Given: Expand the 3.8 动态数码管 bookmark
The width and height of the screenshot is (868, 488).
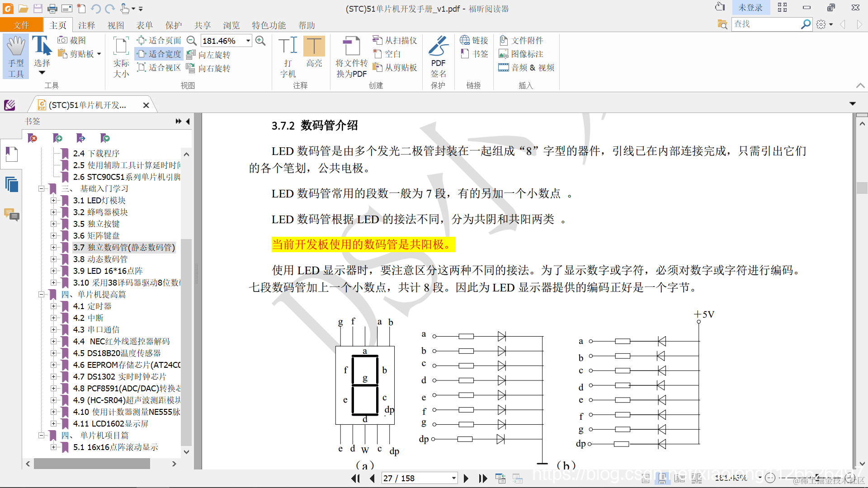Looking at the screenshot, I should point(54,259).
